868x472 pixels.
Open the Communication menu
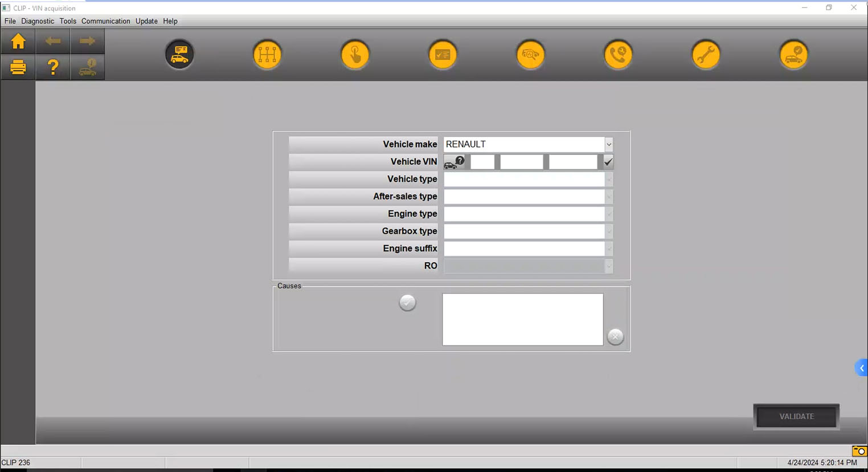106,21
